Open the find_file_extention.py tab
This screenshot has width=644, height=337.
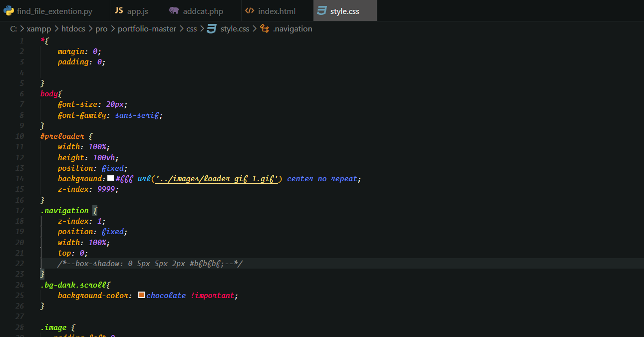click(x=54, y=11)
